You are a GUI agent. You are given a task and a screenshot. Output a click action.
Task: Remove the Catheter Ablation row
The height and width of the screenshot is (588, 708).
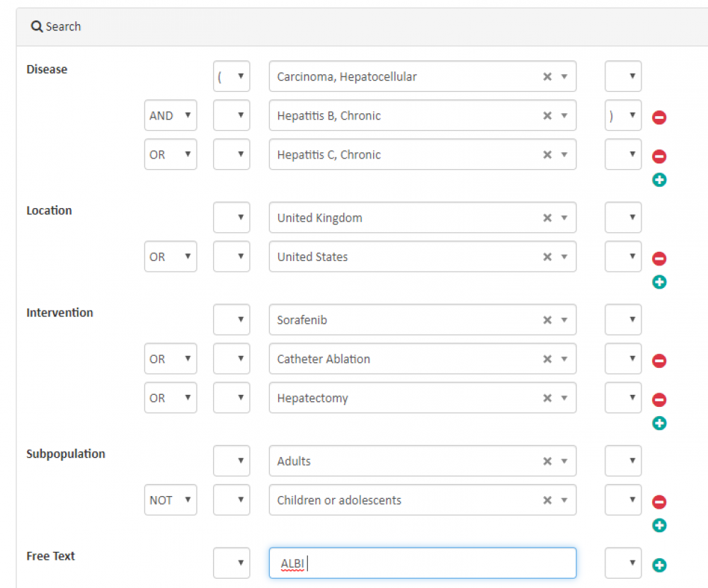pyautogui.click(x=659, y=361)
